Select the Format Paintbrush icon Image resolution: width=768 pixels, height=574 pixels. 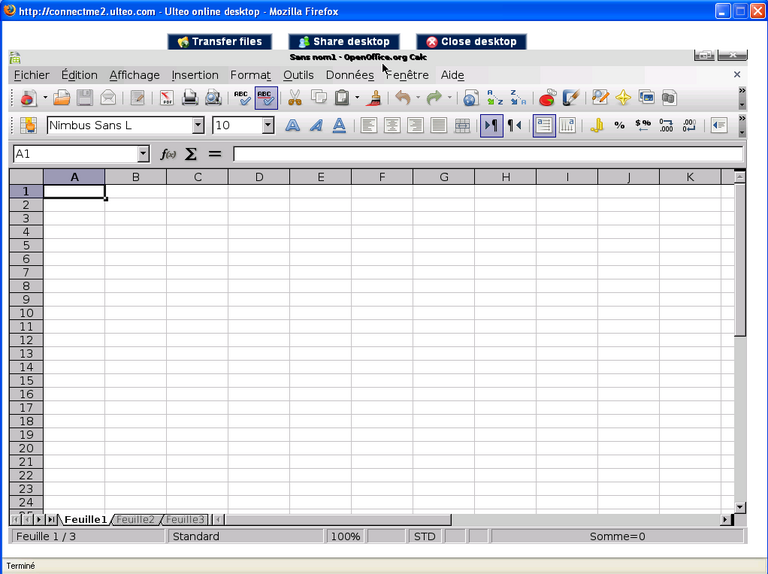click(x=375, y=98)
